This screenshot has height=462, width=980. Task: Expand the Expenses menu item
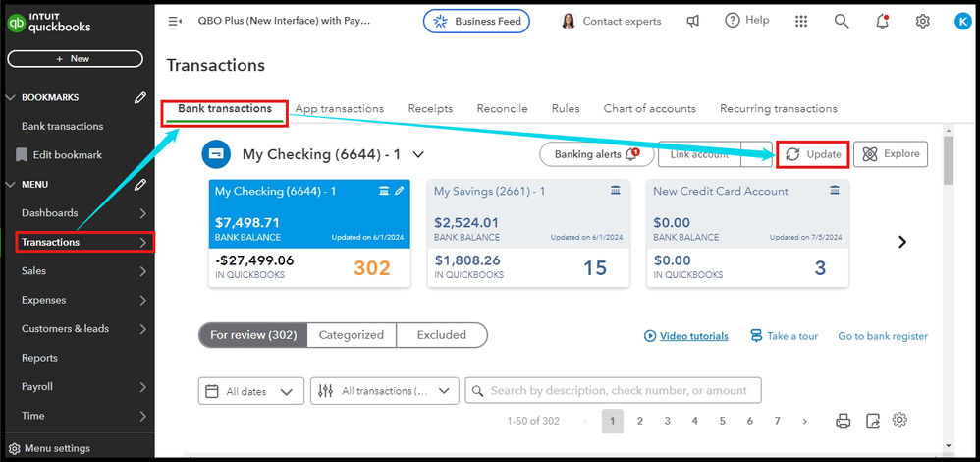142,300
